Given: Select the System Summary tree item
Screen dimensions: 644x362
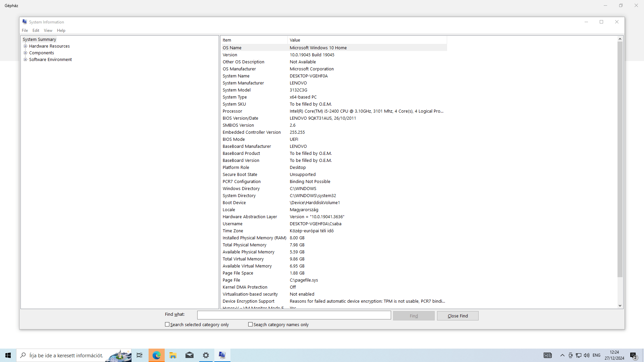Looking at the screenshot, I should click(x=39, y=40).
